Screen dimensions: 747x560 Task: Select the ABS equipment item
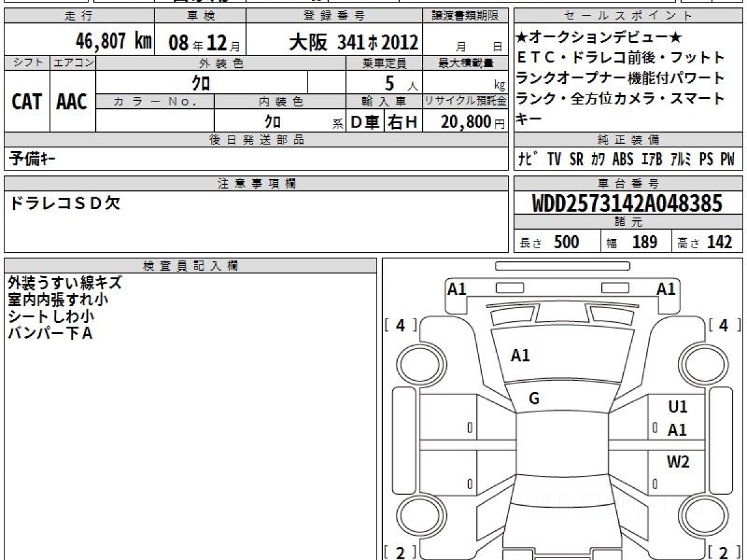622,159
